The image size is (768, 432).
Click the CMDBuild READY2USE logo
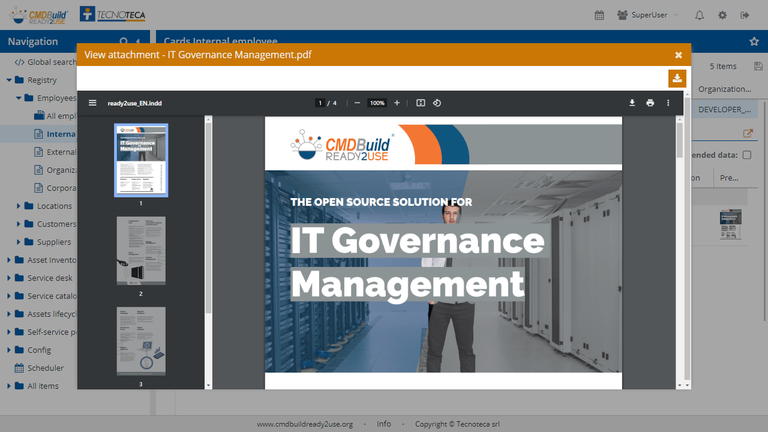pos(39,15)
